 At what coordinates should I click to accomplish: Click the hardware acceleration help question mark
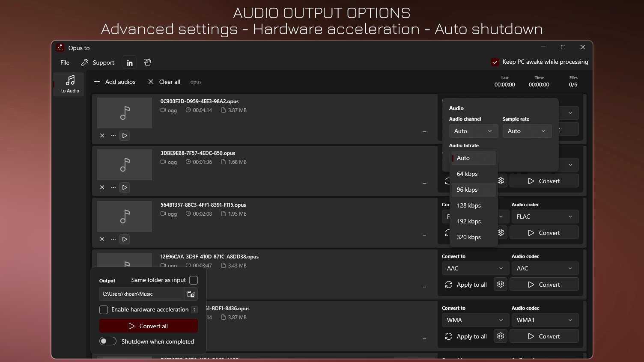pyautogui.click(x=194, y=310)
